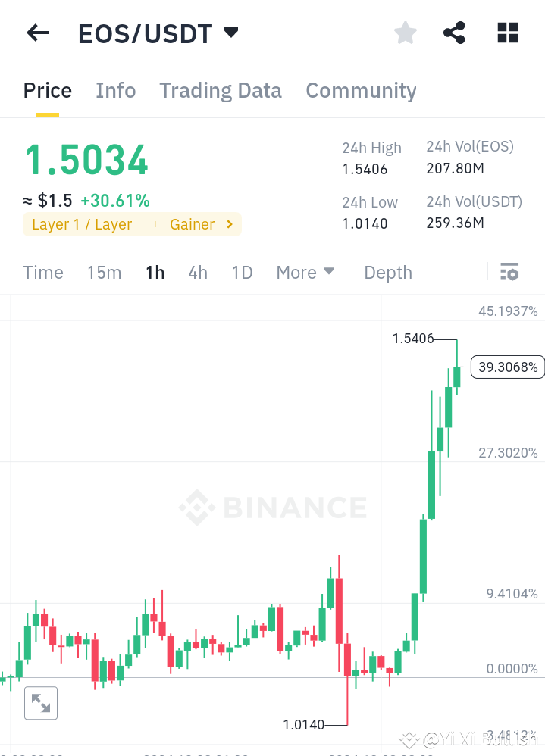
Task: Open the grid apps icon top right
Action: [x=506, y=33]
